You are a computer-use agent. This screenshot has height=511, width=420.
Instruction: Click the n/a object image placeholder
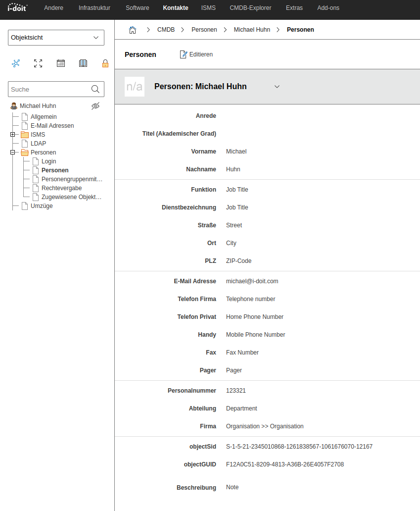point(135,87)
